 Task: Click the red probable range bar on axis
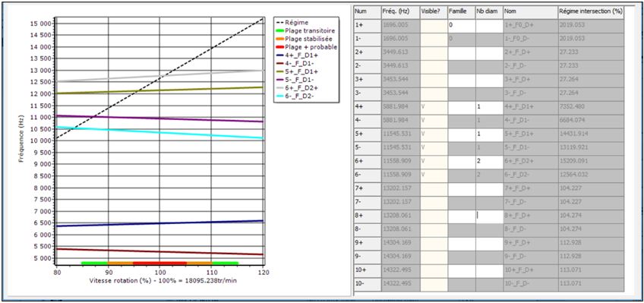(159, 263)
